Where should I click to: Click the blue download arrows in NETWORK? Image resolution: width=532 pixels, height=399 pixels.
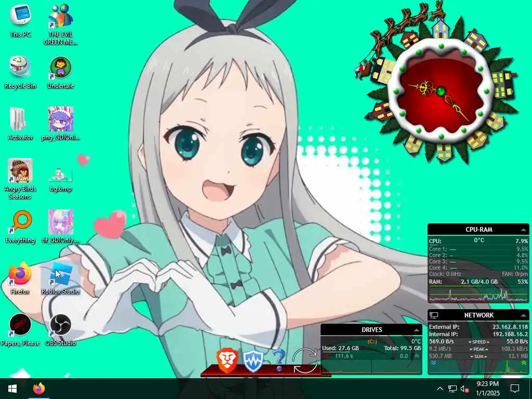point(433,363)
